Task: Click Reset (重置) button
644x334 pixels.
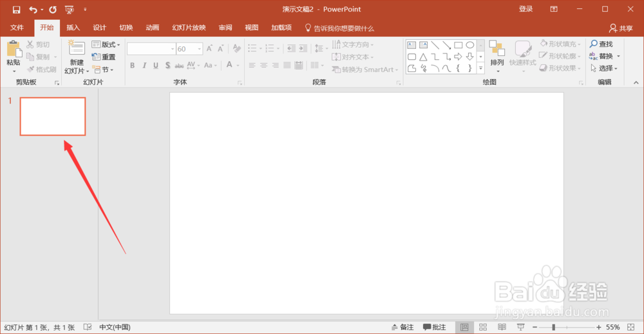Action: click(x=104, y=57)
